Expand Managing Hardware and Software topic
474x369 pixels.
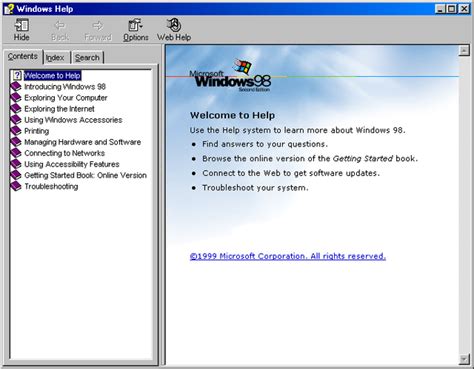pyautogui.click(x=82, y=142)
